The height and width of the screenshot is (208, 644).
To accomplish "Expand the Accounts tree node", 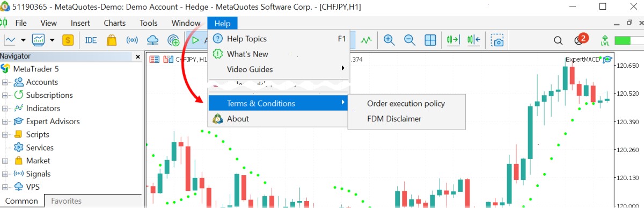I will click(x=5, y=82).
